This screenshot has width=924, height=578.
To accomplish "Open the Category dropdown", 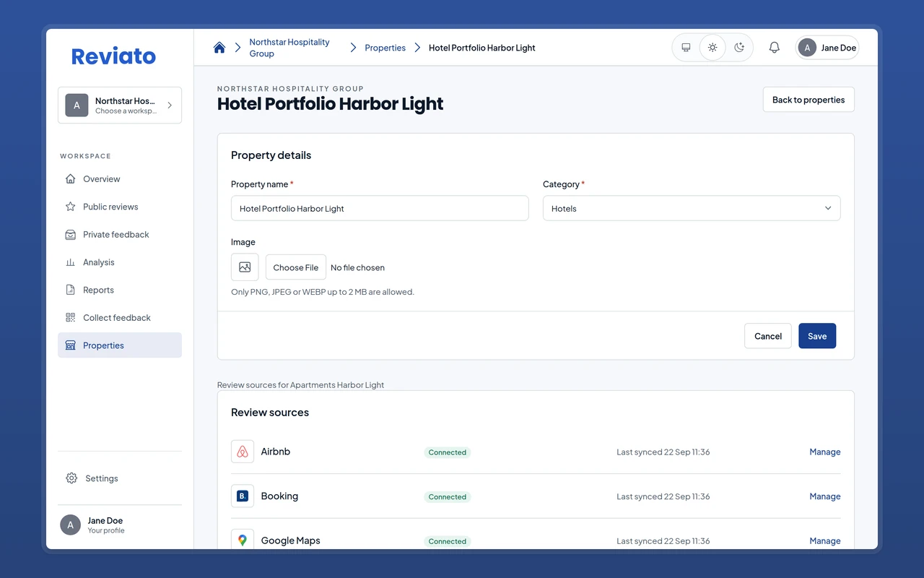I will click(x=692, y=208).
